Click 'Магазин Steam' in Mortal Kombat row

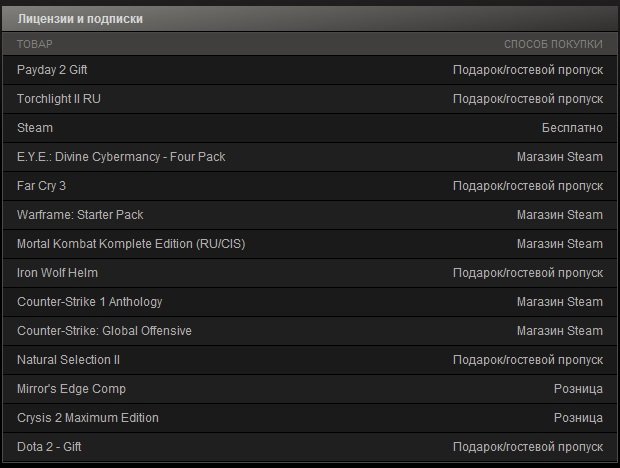click(560, 244)
